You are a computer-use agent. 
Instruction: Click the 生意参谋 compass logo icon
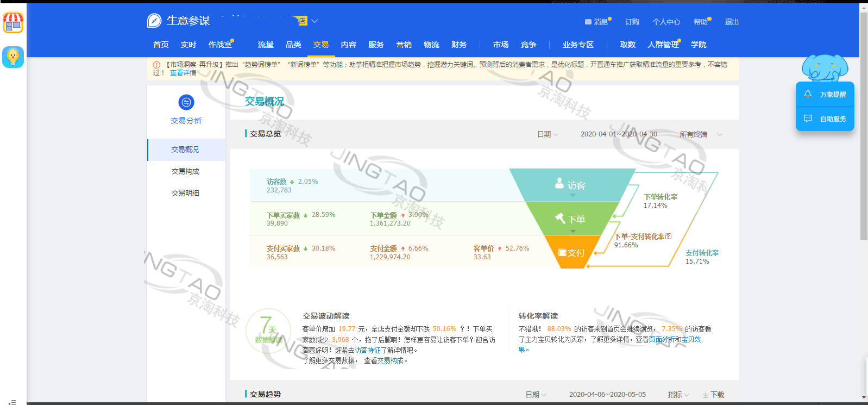click(x=154, y=21)
